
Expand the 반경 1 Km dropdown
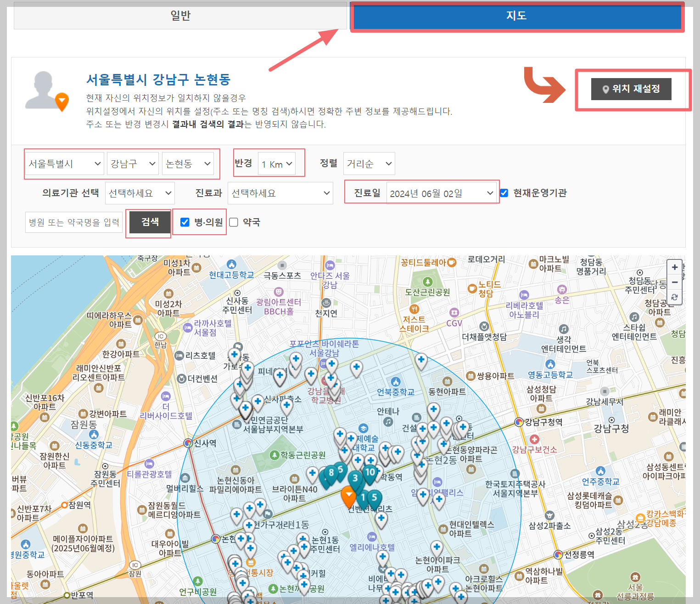coord(277,164)
